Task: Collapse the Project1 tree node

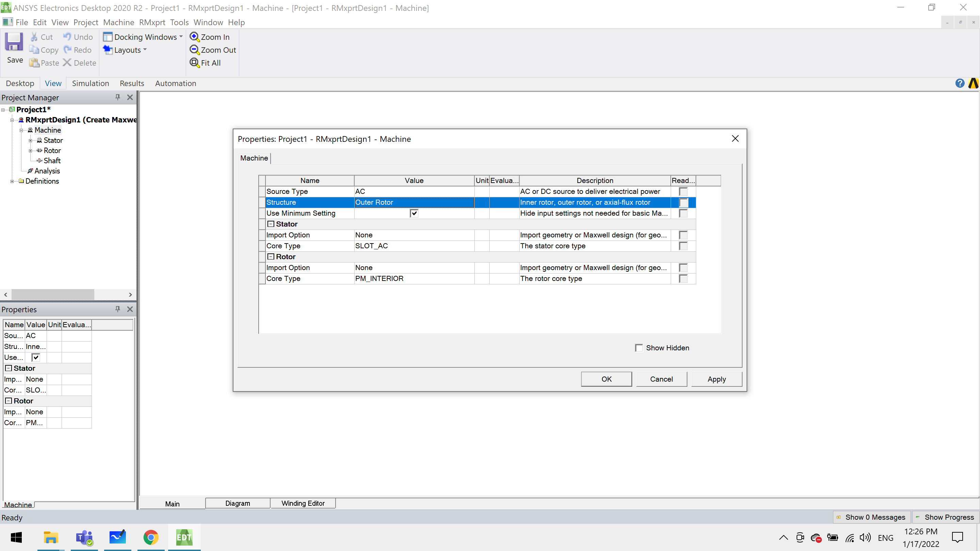Action: tap(3, 110)
